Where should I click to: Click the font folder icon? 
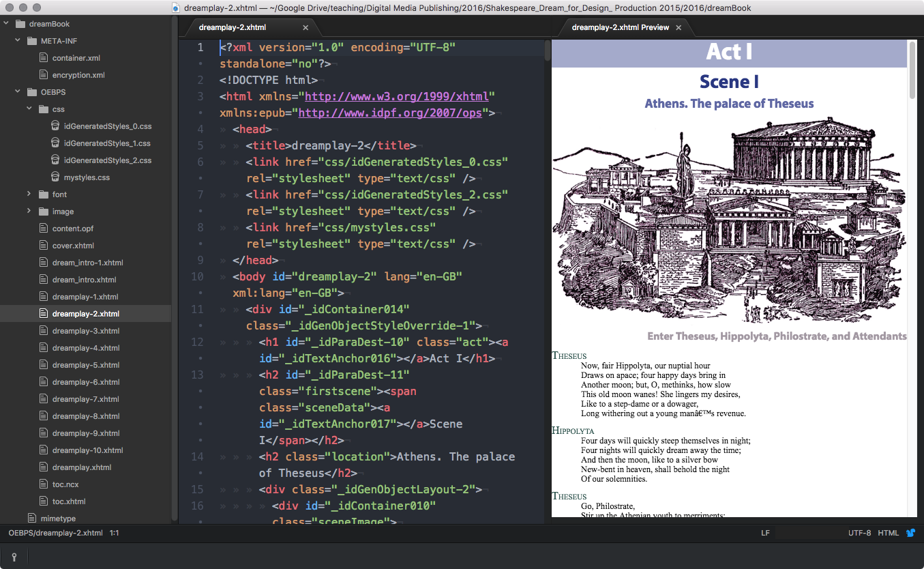tap(43, 194)
